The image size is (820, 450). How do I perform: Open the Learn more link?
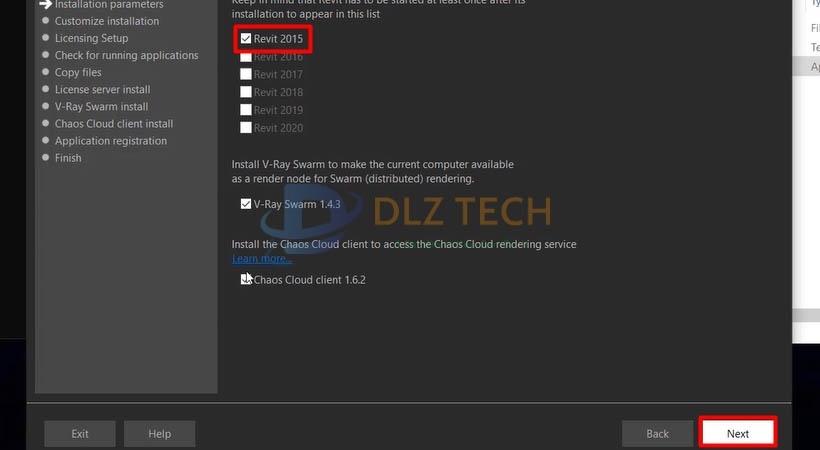261,258
